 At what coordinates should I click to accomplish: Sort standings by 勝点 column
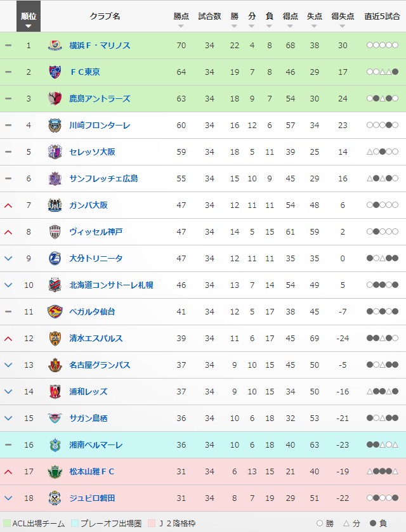(181, 19)
